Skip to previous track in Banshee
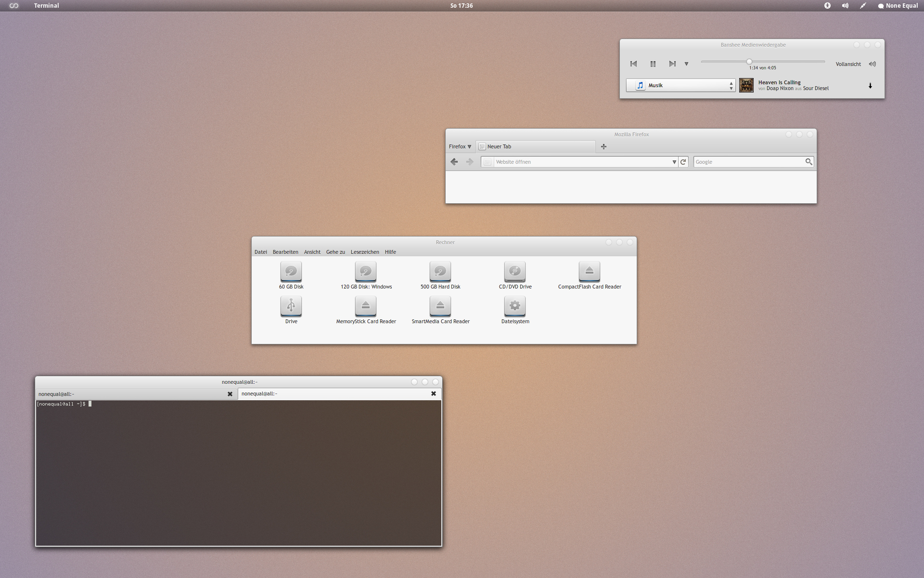This screenshot has width=924, height=578. tap(633, 64)
